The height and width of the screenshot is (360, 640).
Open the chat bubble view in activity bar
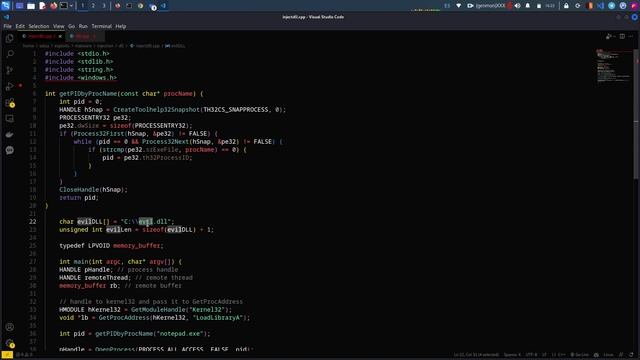point(10,150)
